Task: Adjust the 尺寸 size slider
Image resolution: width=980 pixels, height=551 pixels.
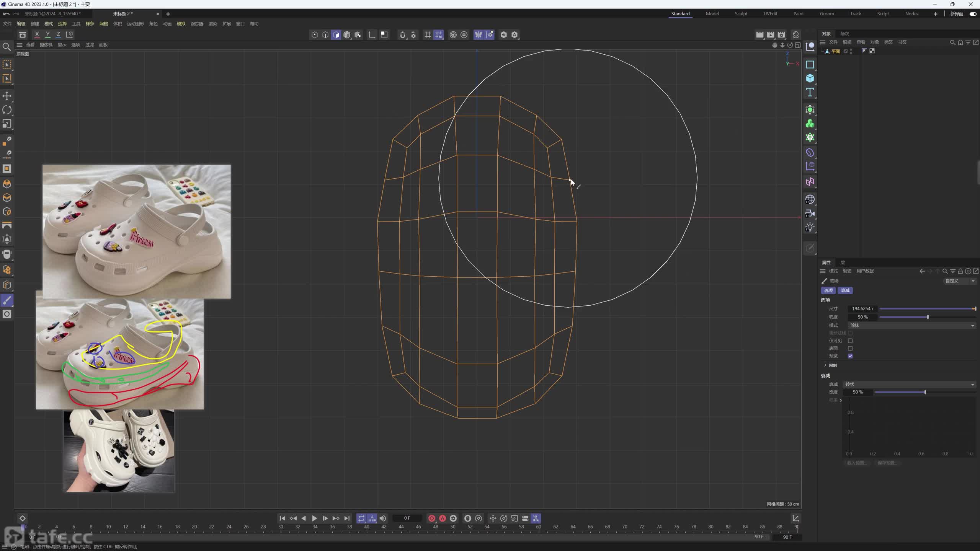Action: (928, 308)
